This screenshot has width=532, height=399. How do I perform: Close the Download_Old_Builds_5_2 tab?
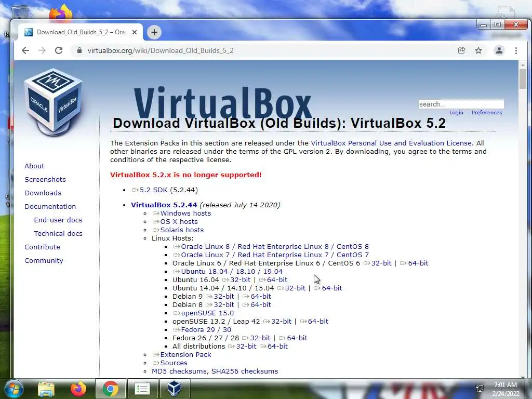point(135,32)
